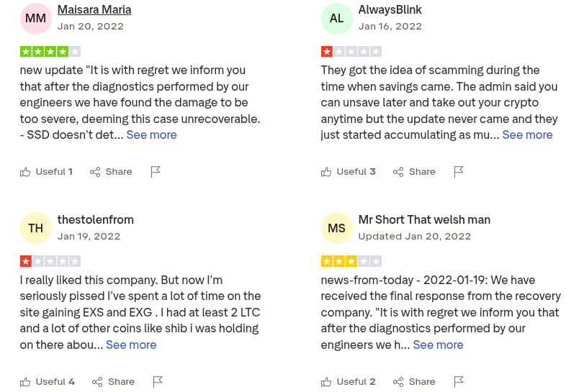Open the AlwaysBlink reviewer name

(x=390, y=10)
